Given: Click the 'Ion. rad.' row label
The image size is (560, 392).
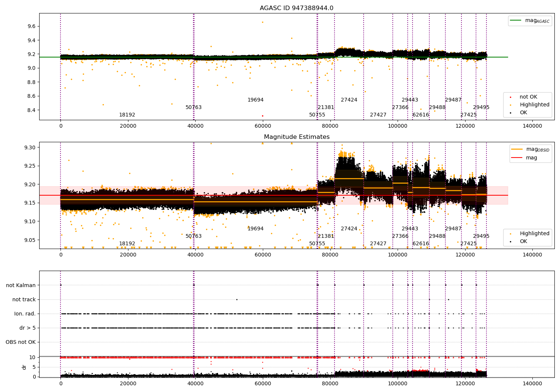Looking at the screenshot, I should (x=25, y=314).
